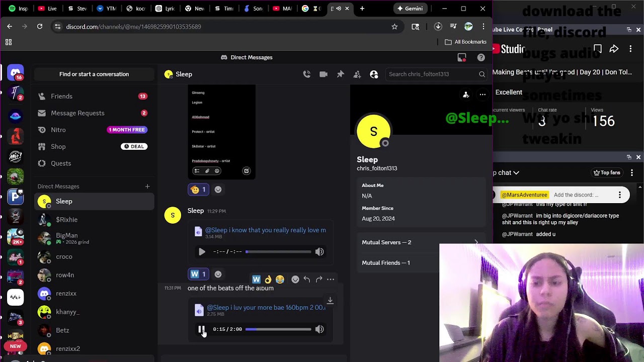Reply to message arrow icon

[307, 279]
